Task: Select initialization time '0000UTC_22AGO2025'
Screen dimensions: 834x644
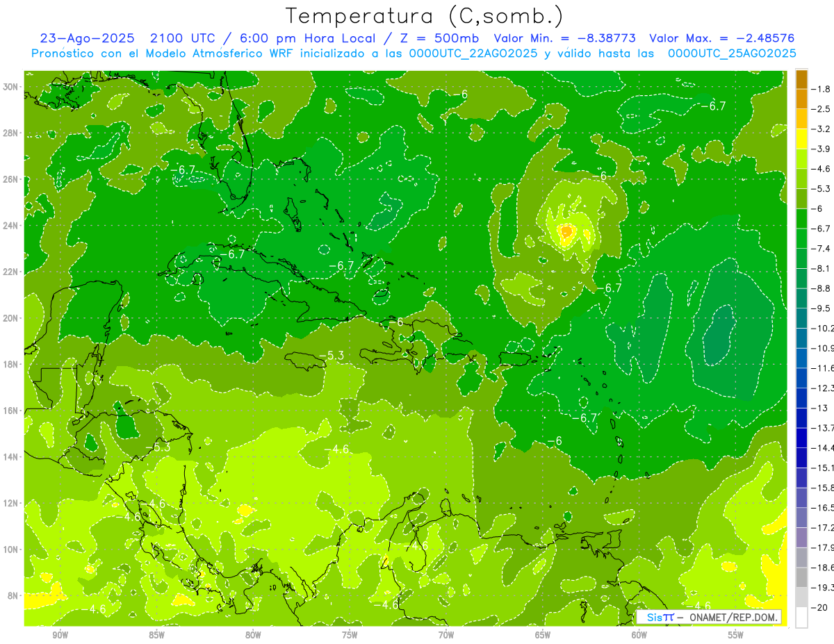Action: pos(473,53)
